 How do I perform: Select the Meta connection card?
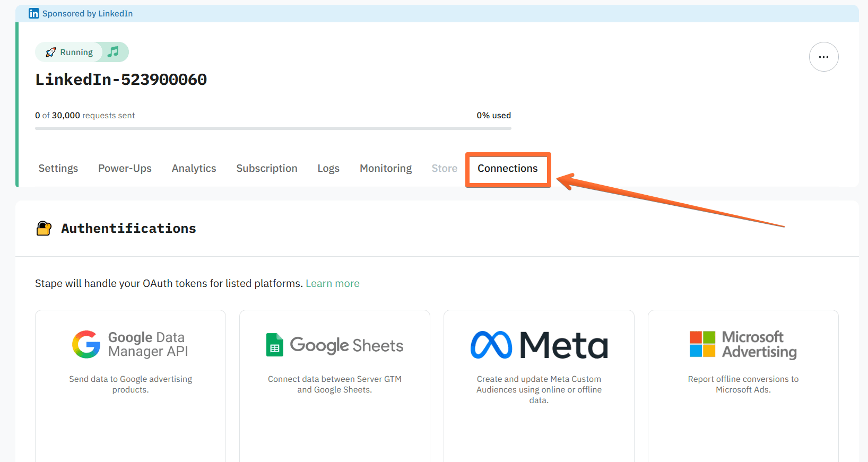(x=539, y=386)
